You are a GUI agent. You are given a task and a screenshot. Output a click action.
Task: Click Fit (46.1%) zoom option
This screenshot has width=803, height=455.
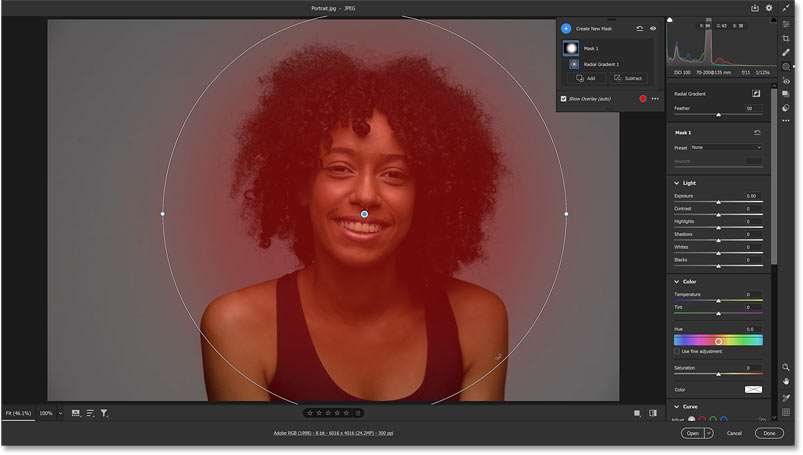point(18,413)
